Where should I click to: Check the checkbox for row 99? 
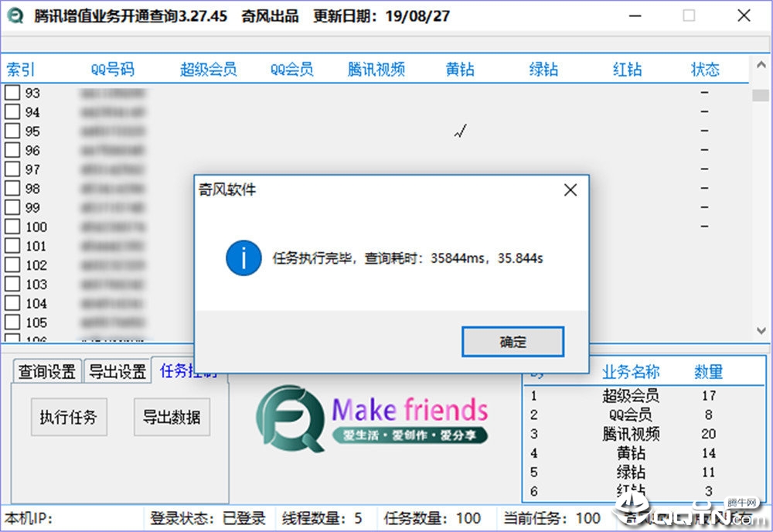pos(12,207)
